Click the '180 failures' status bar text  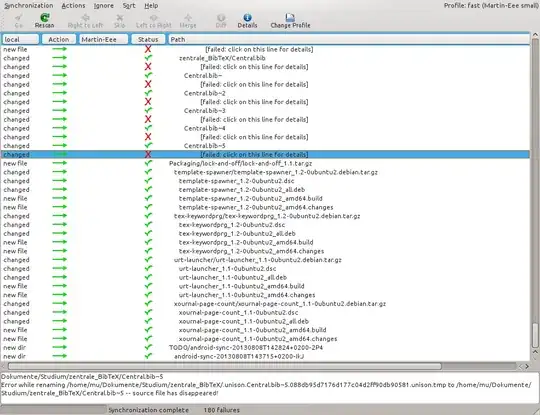(221, 410)
